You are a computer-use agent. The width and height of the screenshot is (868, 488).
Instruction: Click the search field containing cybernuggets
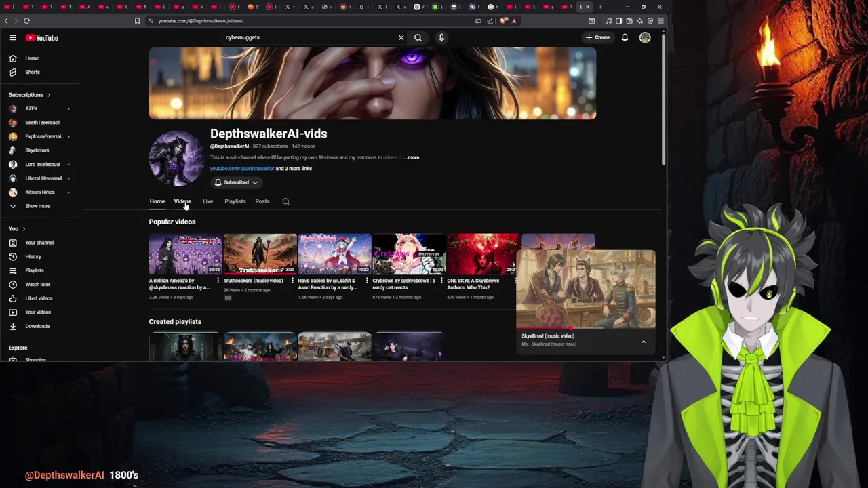coord(309,37)
